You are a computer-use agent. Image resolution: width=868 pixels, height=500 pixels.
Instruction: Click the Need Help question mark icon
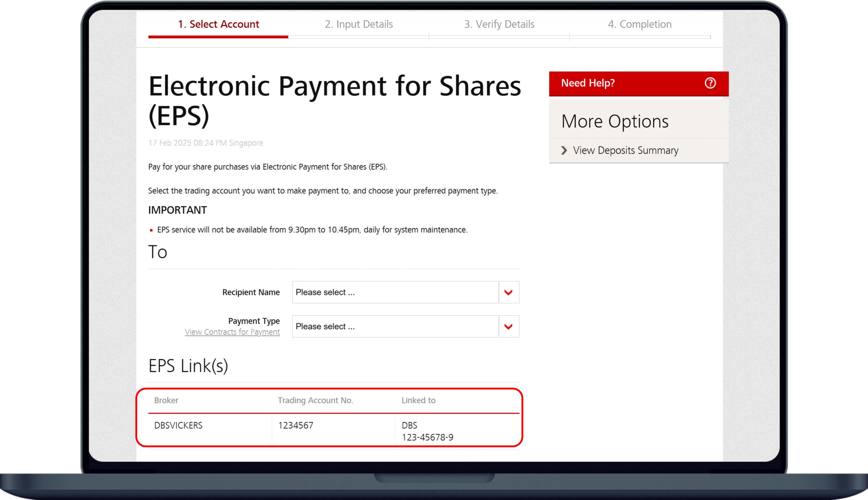710,83
